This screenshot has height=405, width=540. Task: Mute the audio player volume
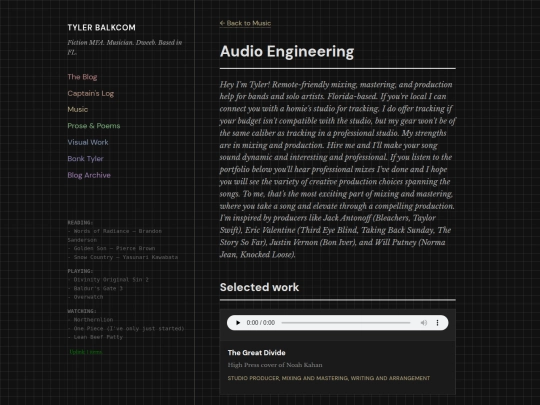click(424, 323)
